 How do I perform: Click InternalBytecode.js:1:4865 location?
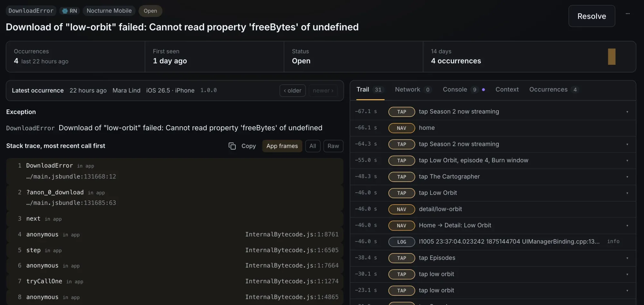(x=292, y=297)
